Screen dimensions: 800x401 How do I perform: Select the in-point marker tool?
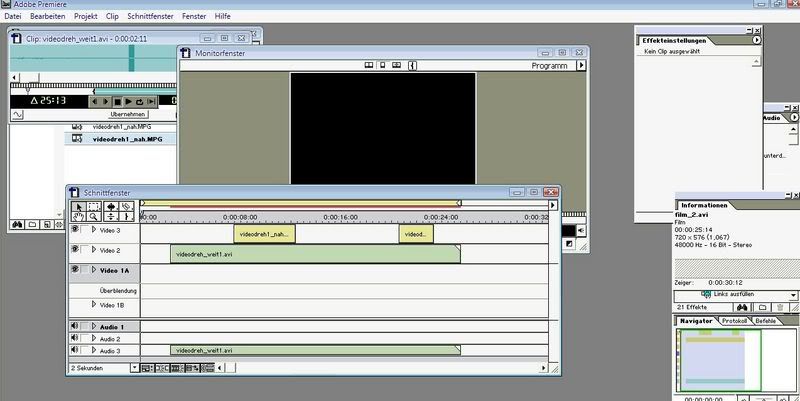pyautogui.click(x=126, y=217)
